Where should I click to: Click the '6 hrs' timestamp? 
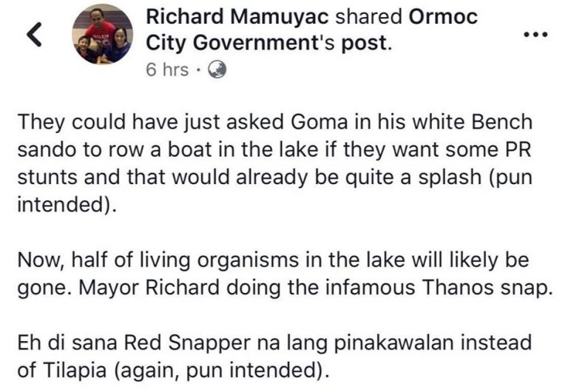[x=167, y=70]
